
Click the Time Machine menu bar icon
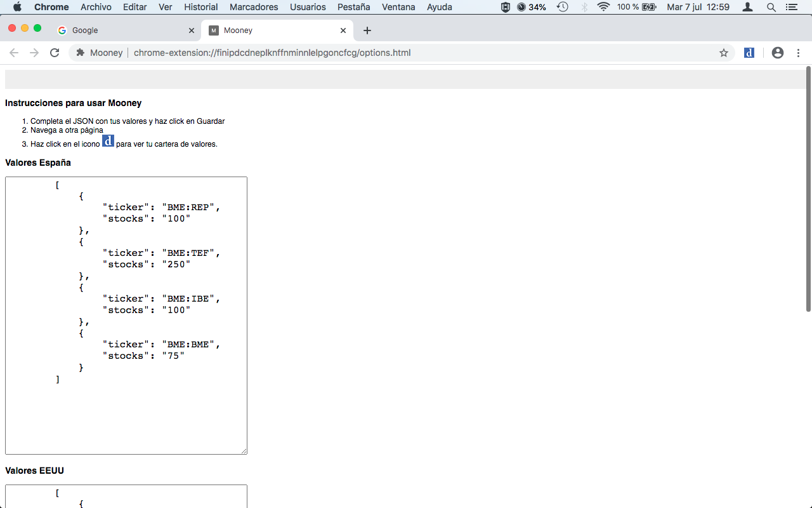coord(562,7)
